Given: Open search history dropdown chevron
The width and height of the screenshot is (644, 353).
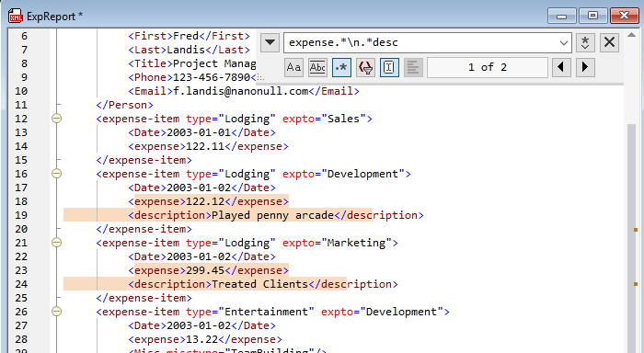Looking at the screenshot, I should pos(564,42).
